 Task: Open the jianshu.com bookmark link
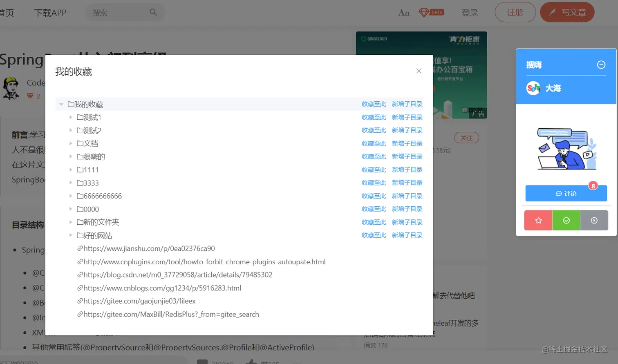pos(146,248)
